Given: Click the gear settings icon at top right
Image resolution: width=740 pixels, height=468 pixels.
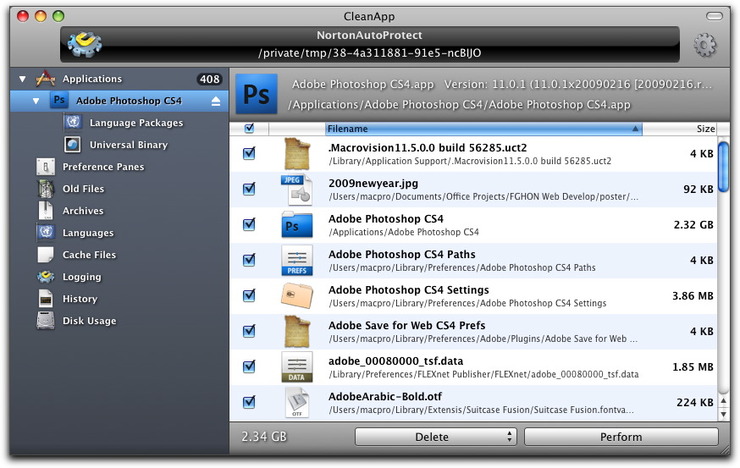Looking at the screenshot, I should point(706,44).
